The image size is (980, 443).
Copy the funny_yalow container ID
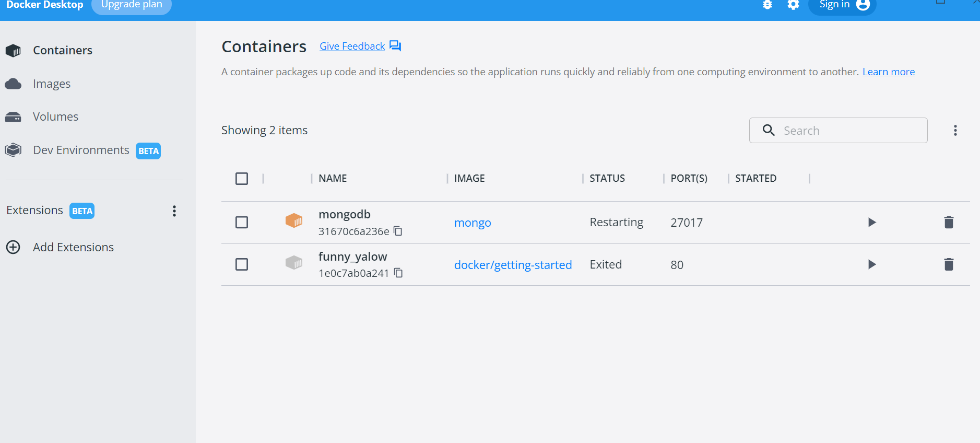[x=398, y=273]
